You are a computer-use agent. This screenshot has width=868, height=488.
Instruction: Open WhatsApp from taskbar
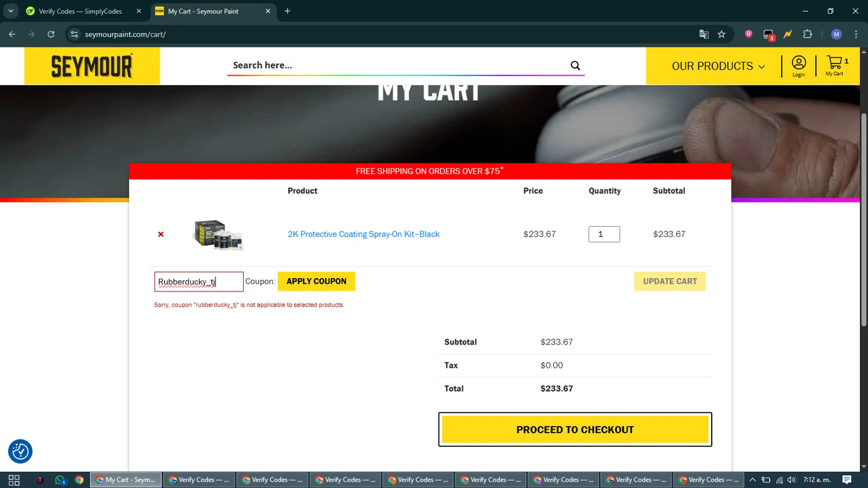[60, 480]
